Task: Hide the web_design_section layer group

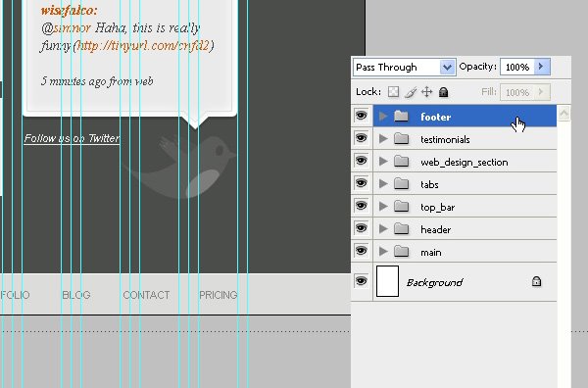Action: (x=361, y=161)
